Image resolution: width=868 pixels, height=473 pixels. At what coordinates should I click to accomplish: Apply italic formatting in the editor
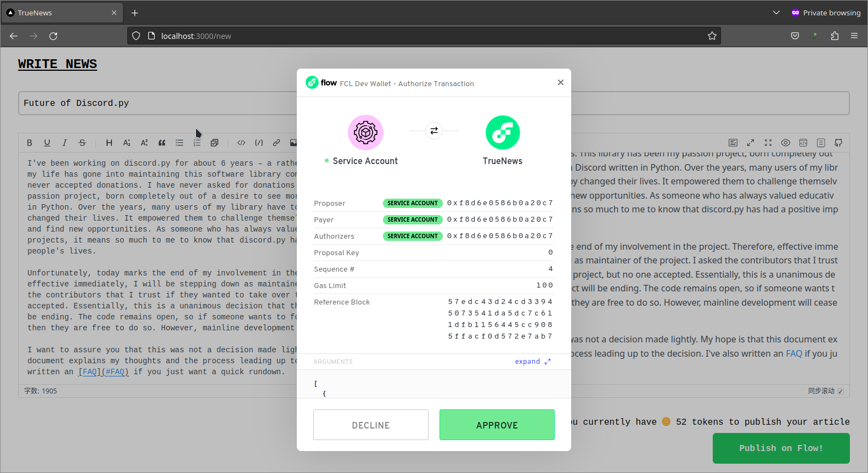[x=65, y=143]
